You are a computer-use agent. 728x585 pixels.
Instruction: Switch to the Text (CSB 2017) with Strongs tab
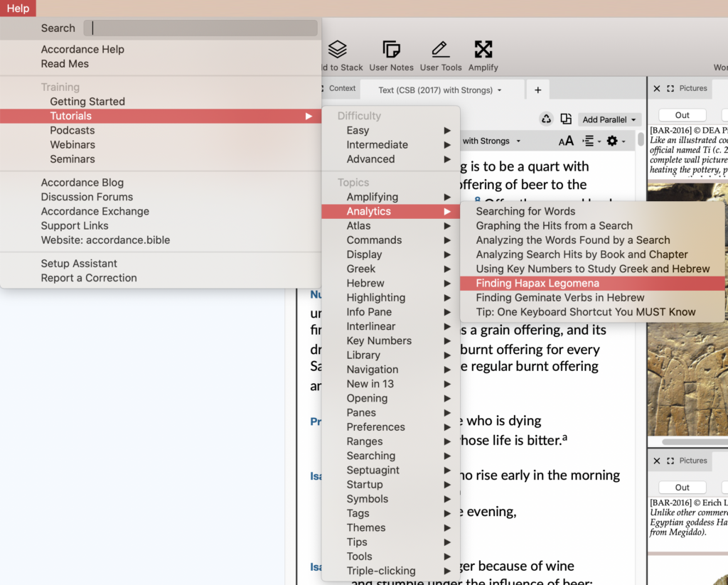pyautogui.click(x=441, y=90)
